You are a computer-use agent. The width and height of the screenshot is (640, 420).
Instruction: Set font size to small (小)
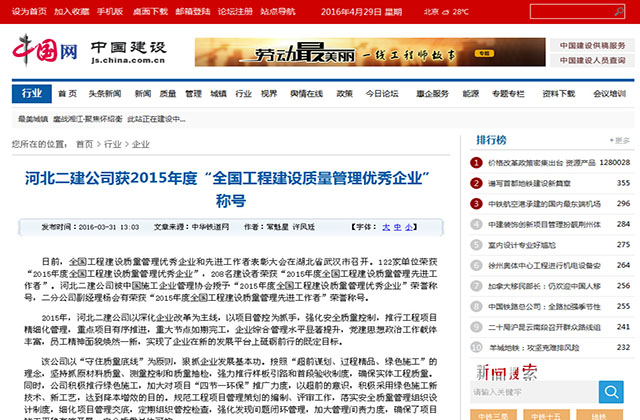(x=408, y=227)
